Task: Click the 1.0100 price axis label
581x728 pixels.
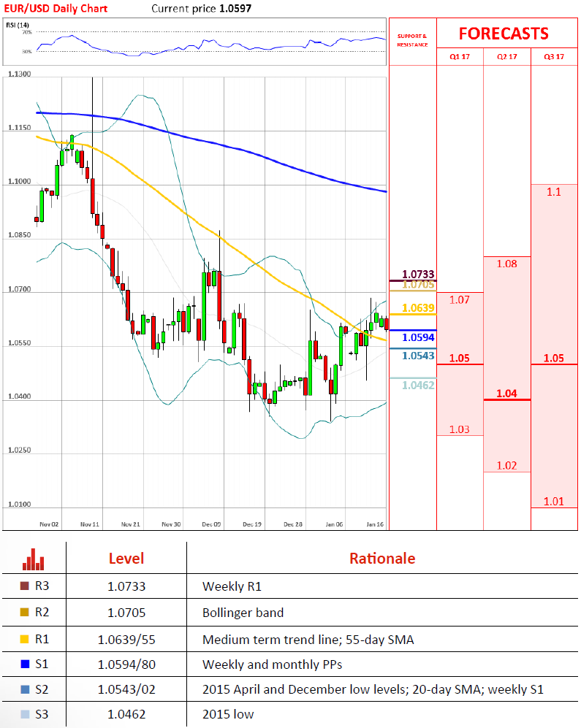Action: click(x=20, y=505)
